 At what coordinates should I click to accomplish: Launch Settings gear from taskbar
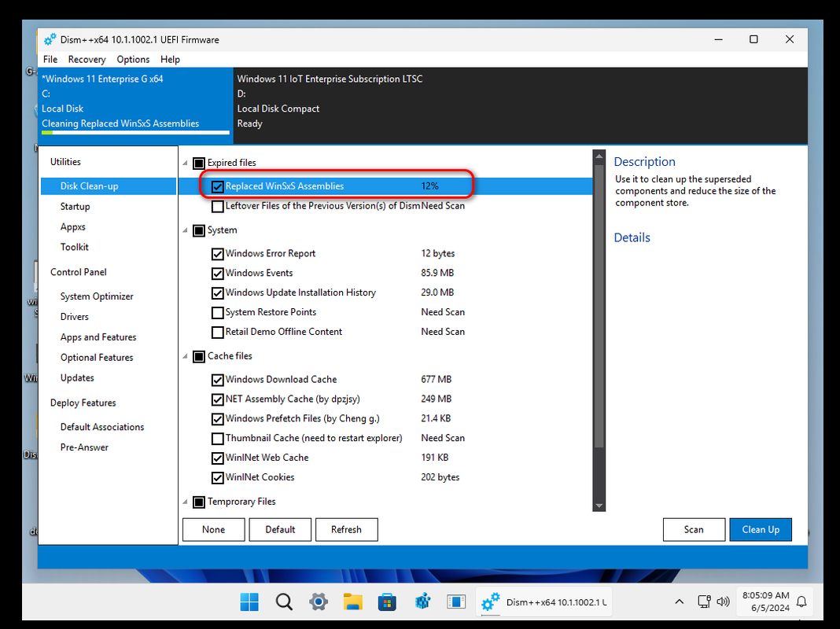[x=319, y=601]
